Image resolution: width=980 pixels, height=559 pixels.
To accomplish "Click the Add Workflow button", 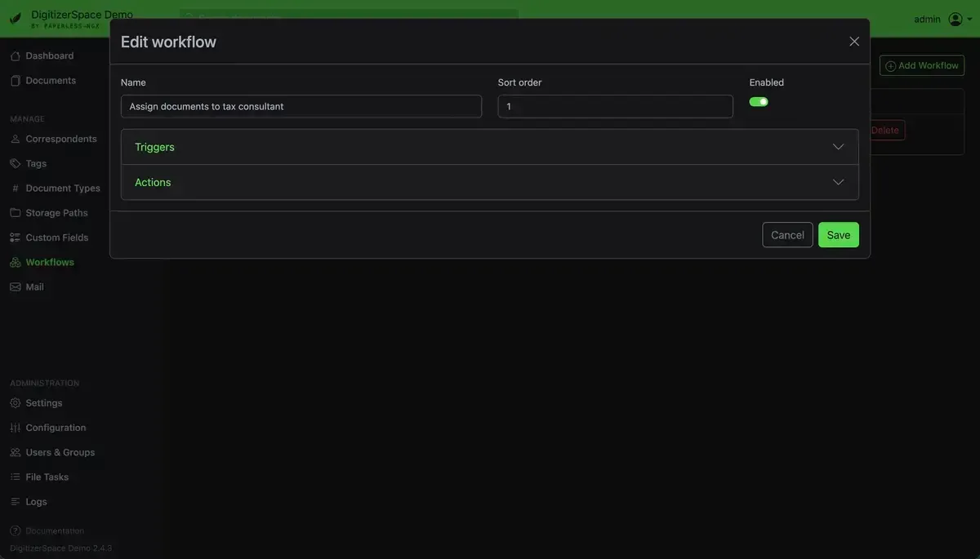I will [922, 65].
